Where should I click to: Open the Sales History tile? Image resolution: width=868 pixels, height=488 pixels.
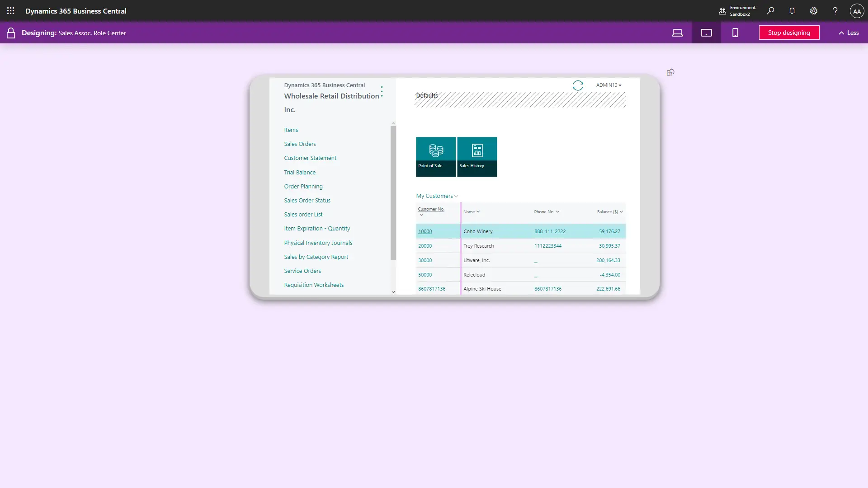tap(477, 156)
